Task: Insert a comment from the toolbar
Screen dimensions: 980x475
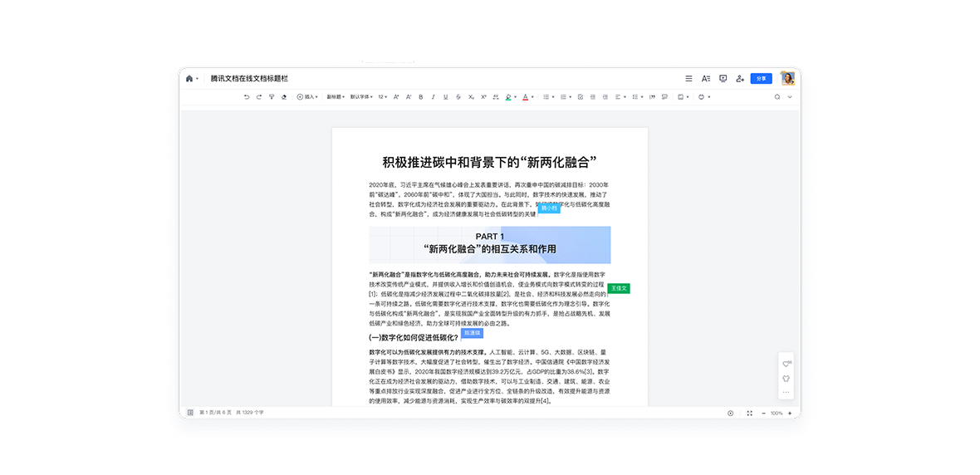Action: [664, 97]
